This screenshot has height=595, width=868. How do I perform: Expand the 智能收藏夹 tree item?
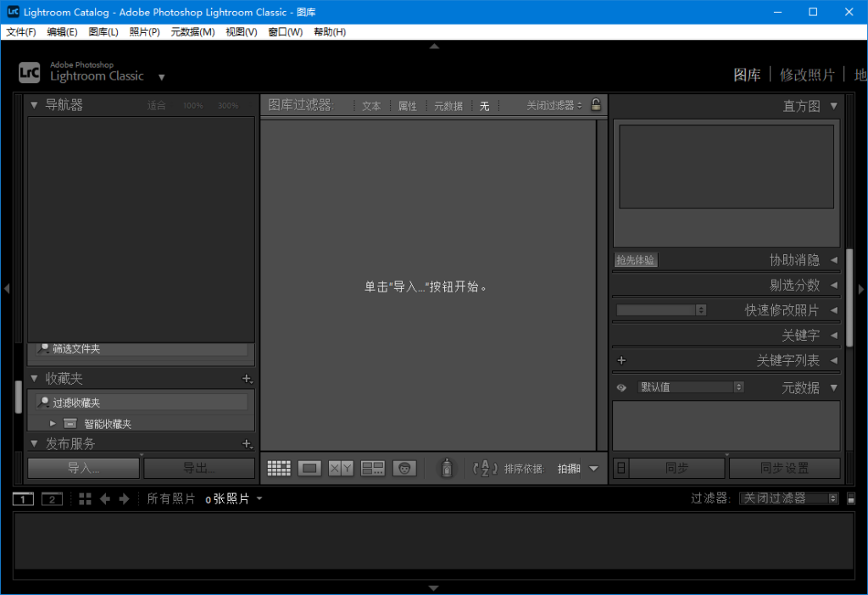53,423
